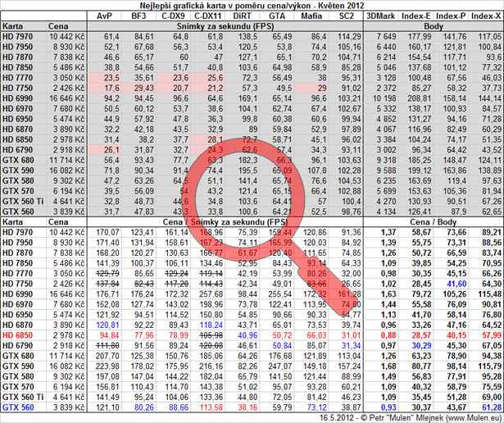This screenshot has width=504, height=423.
Task: Click the strikethrough value 137,84
Action: [x=107, y=284]
